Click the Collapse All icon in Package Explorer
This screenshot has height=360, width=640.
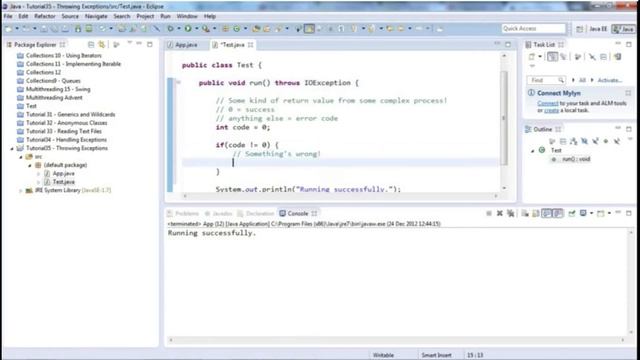click(91, 44)
